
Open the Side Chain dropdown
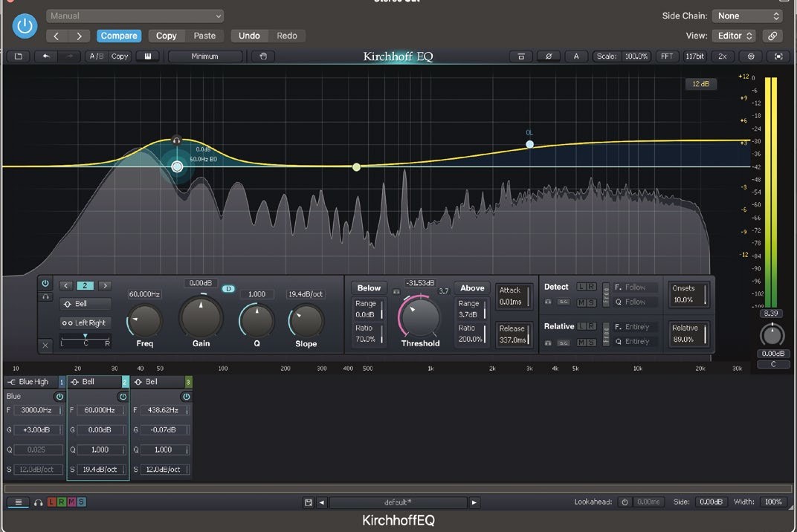pos(746,16)
